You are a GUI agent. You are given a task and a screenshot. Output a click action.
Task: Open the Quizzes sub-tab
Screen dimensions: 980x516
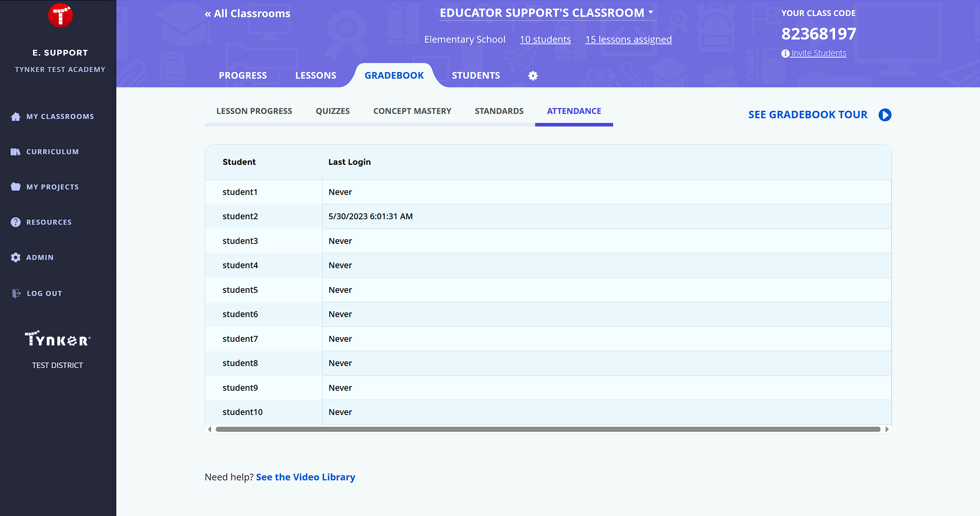pos(333,111)
